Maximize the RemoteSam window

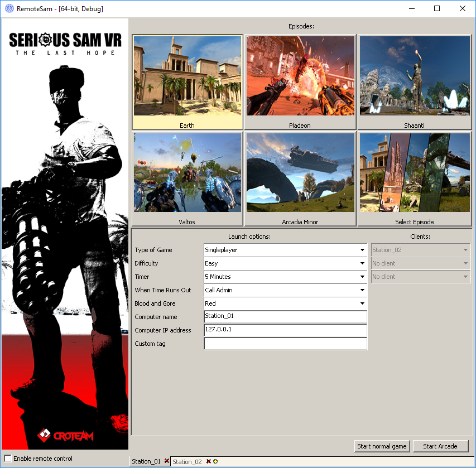point(437,8)
